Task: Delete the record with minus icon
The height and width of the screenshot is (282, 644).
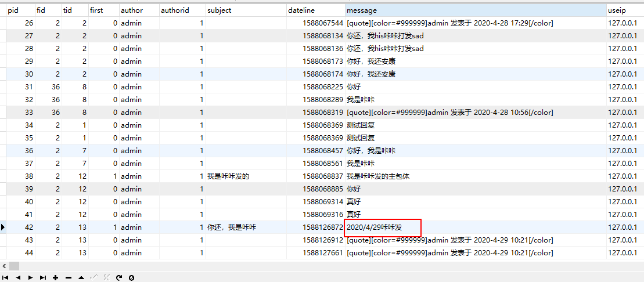Action: [x=68, y=277]
